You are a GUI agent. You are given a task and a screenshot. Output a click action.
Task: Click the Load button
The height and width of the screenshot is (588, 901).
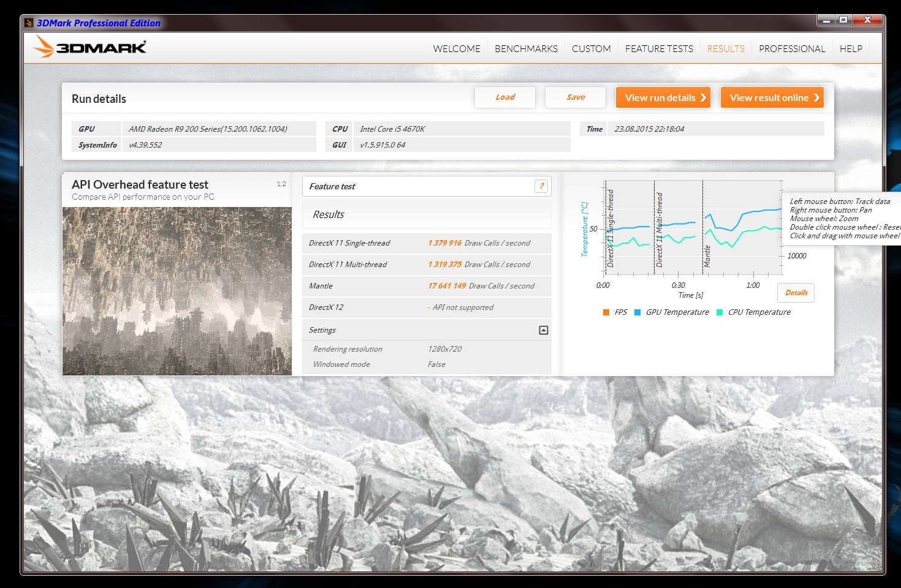(505, 97)
